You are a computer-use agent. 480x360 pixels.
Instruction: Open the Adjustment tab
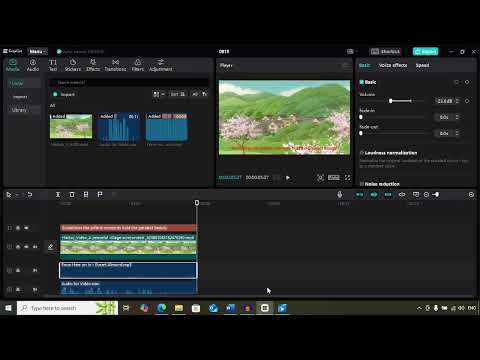[x=161, y=65]
